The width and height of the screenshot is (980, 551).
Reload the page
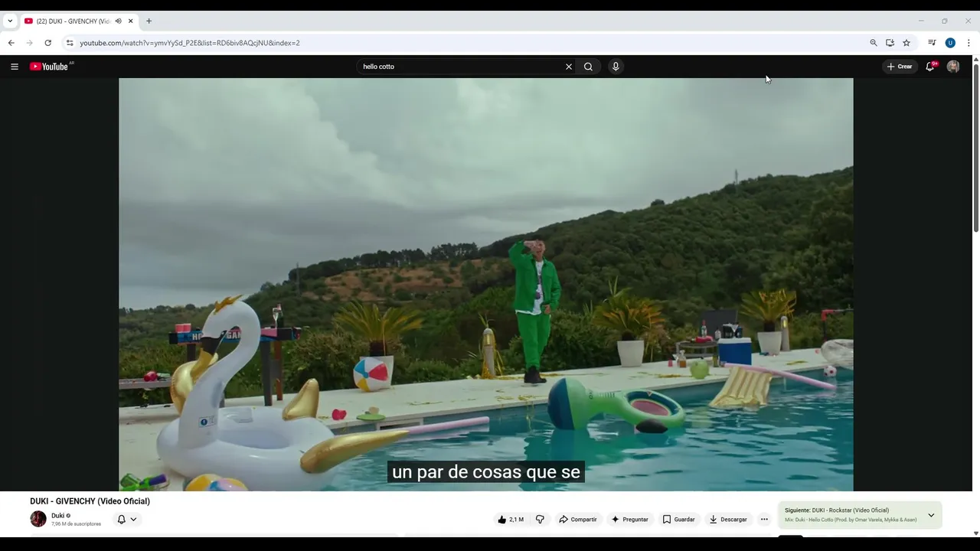pos(47,43)
